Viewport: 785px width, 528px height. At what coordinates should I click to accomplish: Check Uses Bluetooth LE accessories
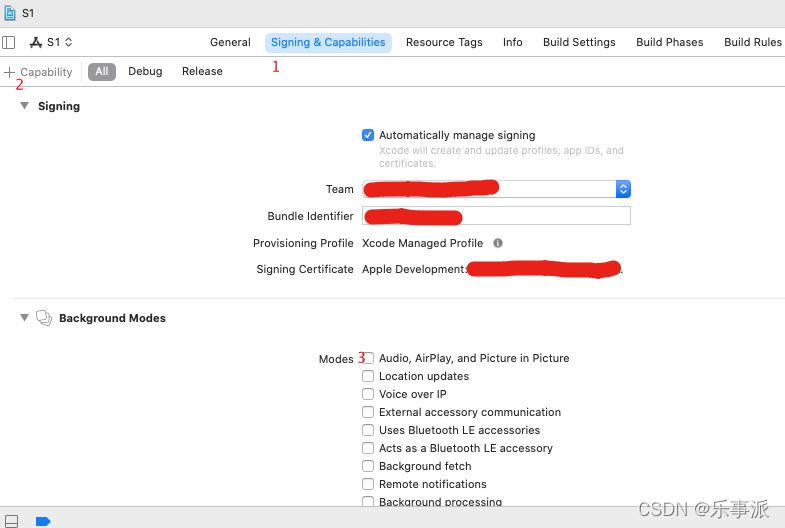368,430
